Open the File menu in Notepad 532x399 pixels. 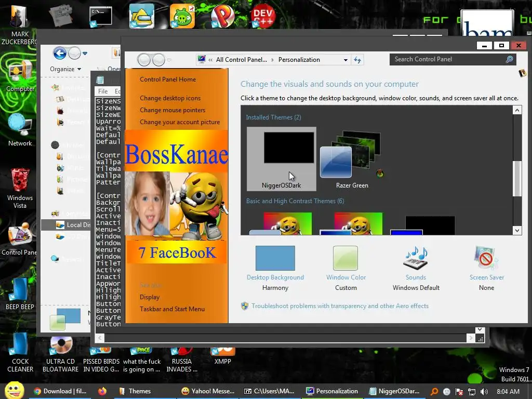point(103,91)
